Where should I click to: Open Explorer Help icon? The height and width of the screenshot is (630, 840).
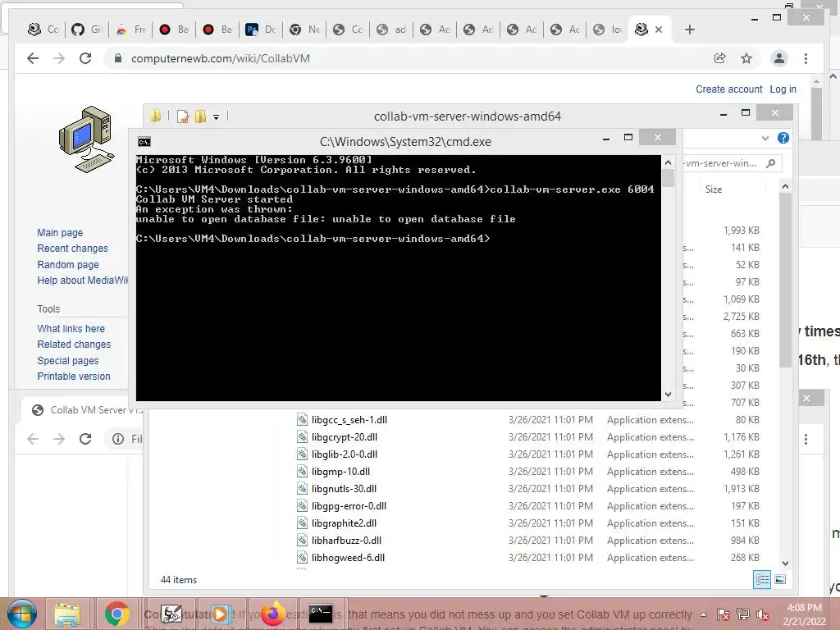tap(783, 138)
